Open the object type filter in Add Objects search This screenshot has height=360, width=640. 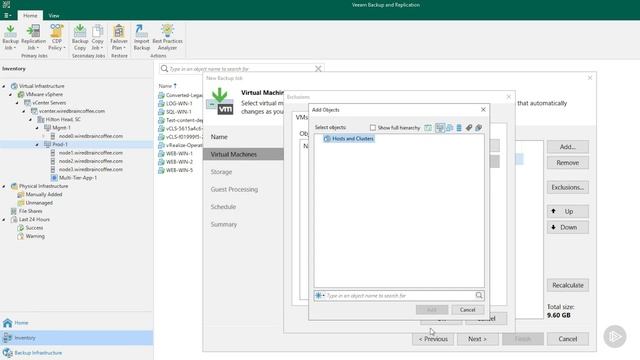[320, 295]
